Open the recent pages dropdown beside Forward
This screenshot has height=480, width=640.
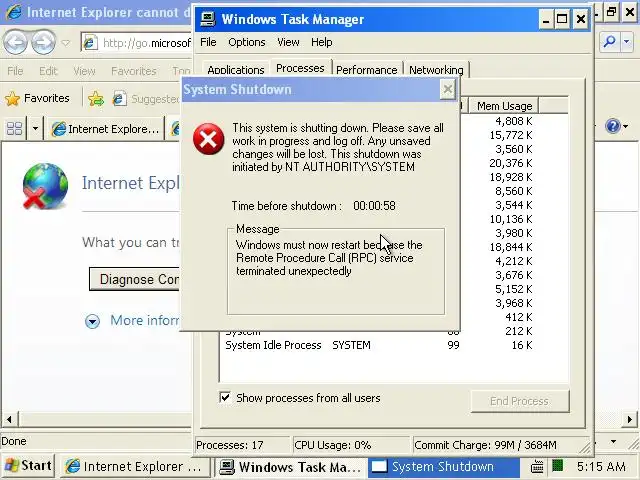click(66, 42)
